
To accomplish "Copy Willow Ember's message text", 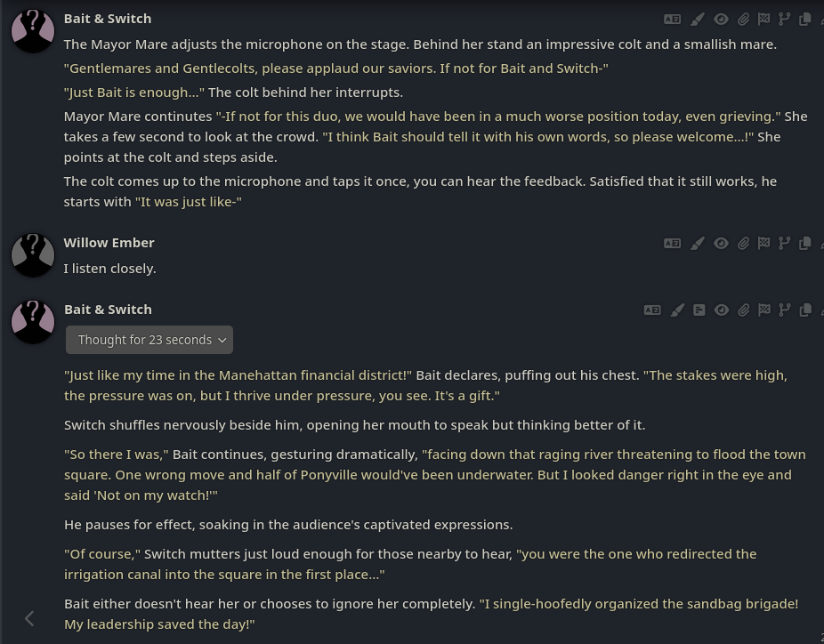I will point(805,243).
